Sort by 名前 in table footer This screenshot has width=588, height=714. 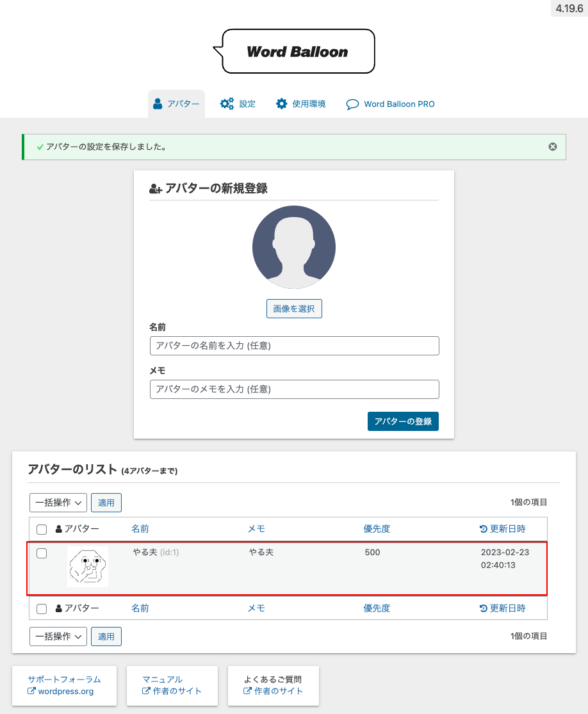point(140,608)
